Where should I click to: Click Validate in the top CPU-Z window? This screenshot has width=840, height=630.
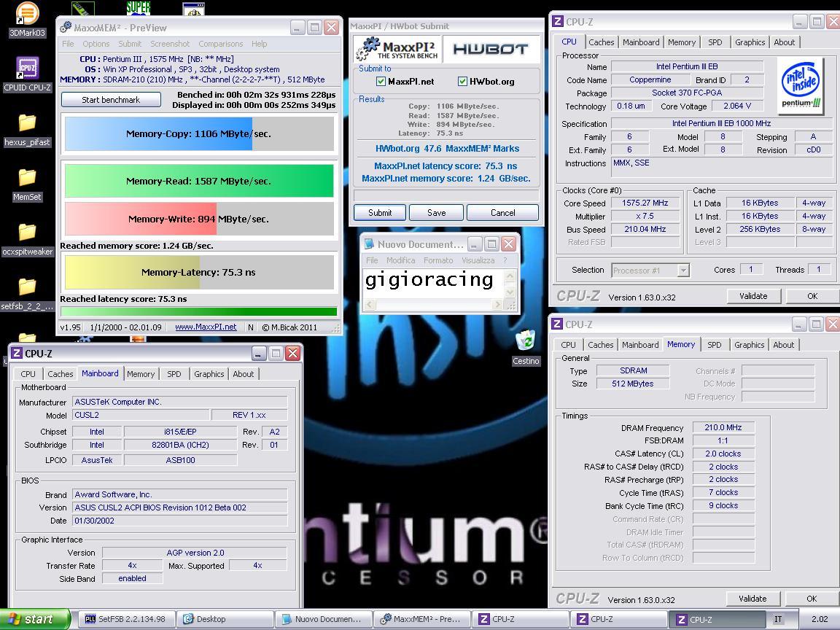point(753,296)
